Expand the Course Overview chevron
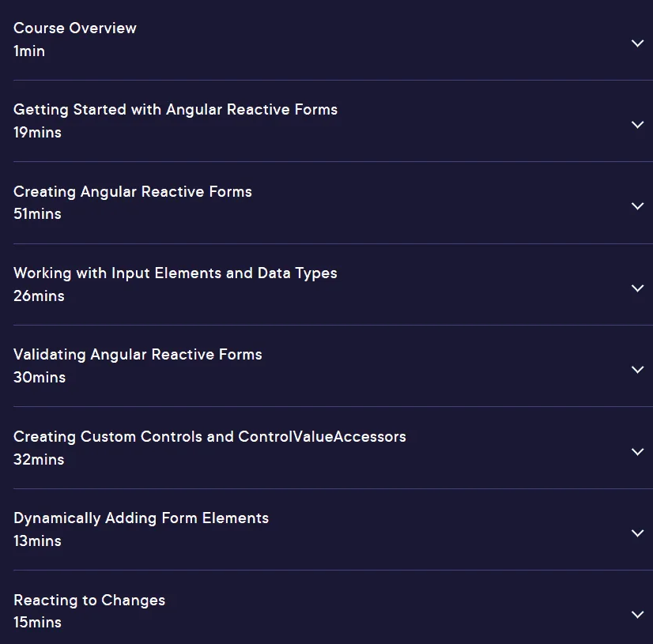This screenshot has width=653, height=644. [637, 43]
